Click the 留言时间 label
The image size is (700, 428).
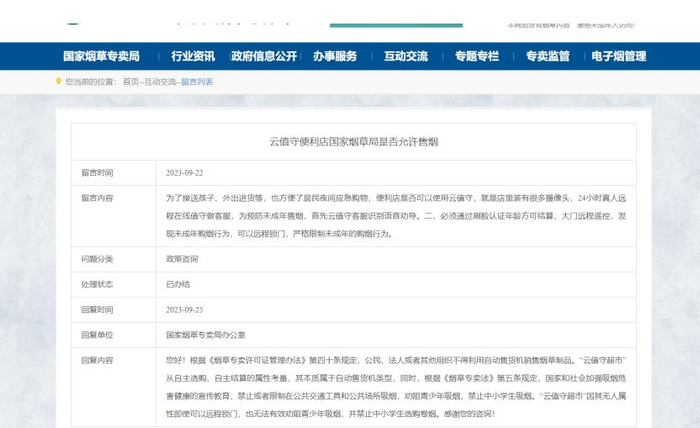(x=97, y=173)
